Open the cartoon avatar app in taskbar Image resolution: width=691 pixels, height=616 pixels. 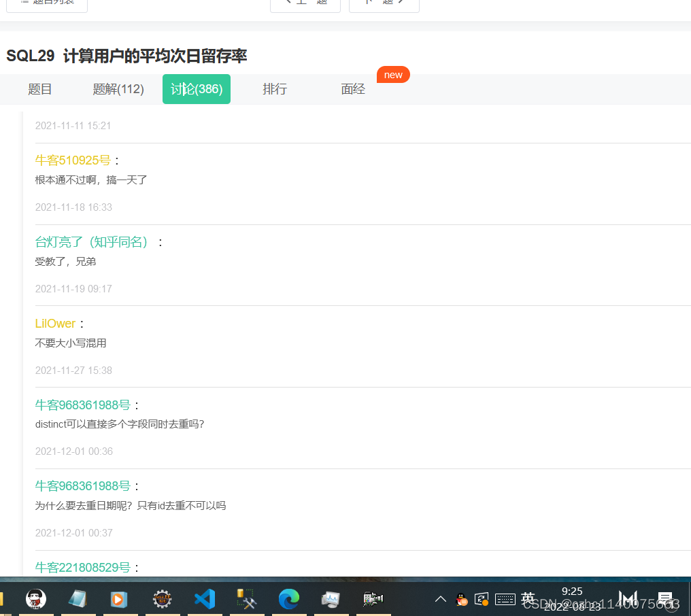(x=36, y=599)
